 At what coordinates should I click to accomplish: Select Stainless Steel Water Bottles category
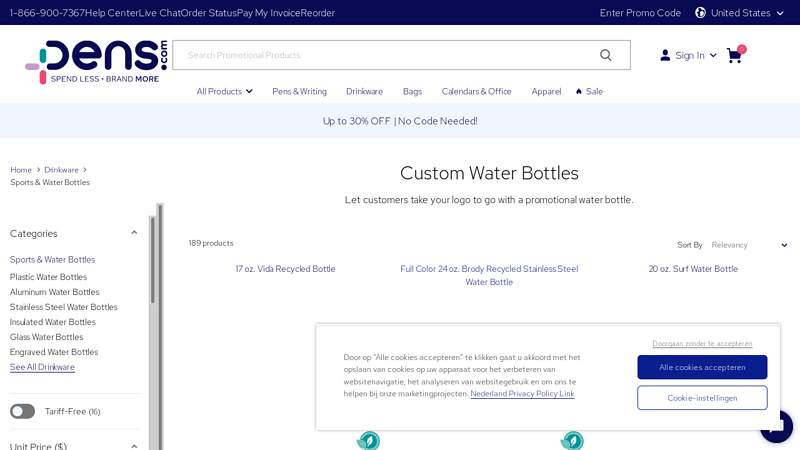tap(64, 307)
